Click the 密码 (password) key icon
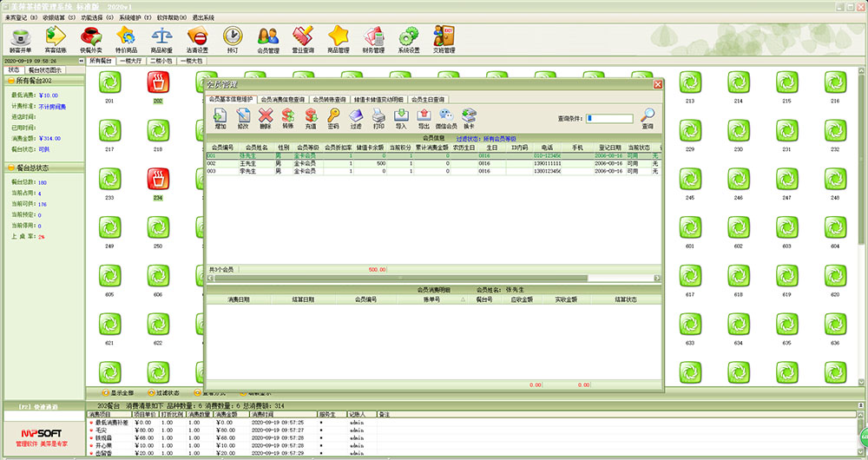The height and width of the screenshot is (460, 868). pos(332,118)
